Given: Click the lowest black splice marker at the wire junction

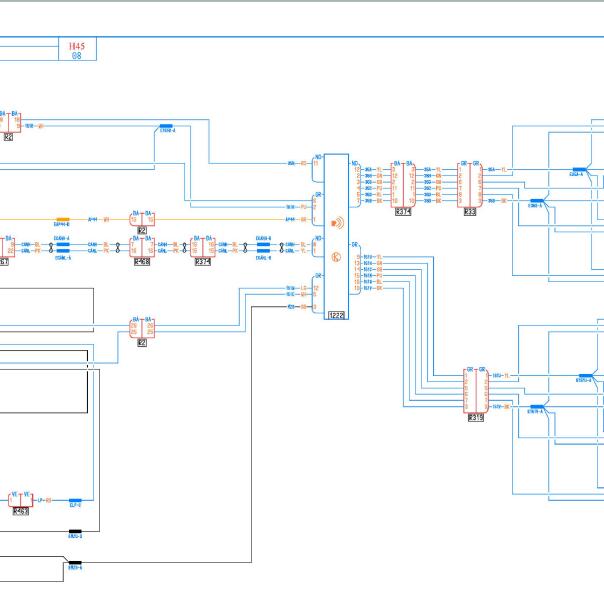Looking at the screenshot, I should 75,563.
